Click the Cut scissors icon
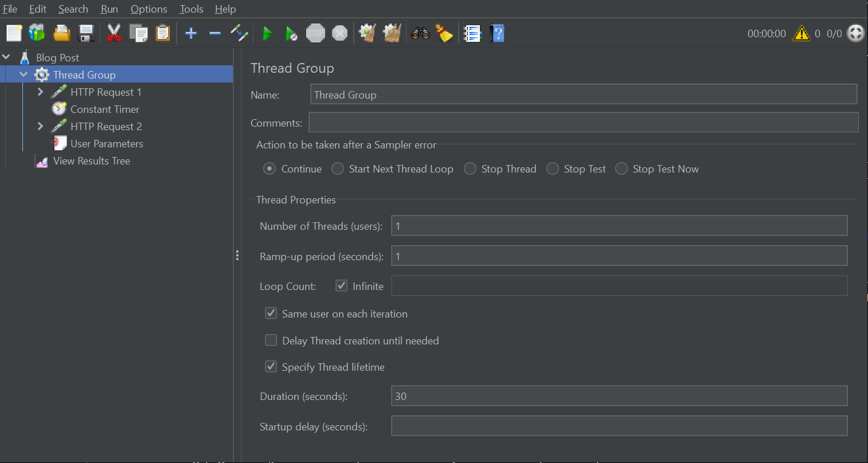868x463 pixels. point(114,33)
